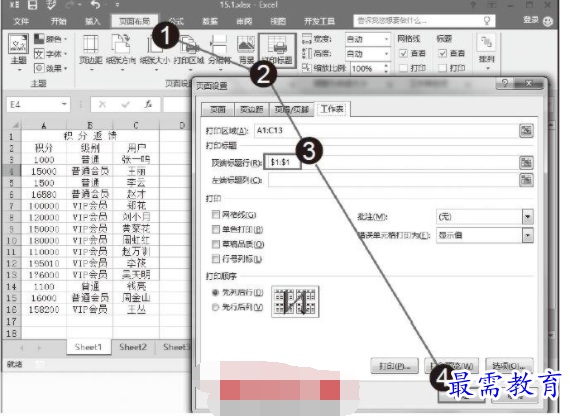
Task: Enable the Gridlines (网格线) checkbox in the dialog
Action: pos(216,215)
